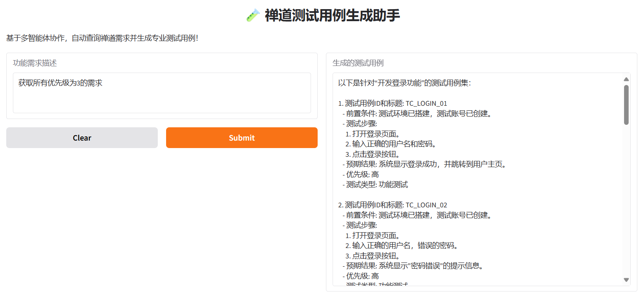Click the TC_LOGIN_02 test case title line

tap(392, 205)
